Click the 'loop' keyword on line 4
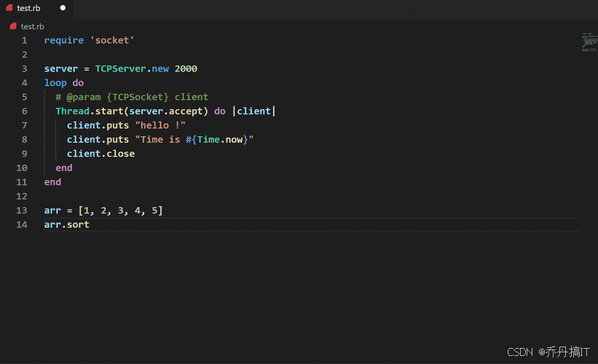This screenshot has height=364, width=598. point(55,83)
